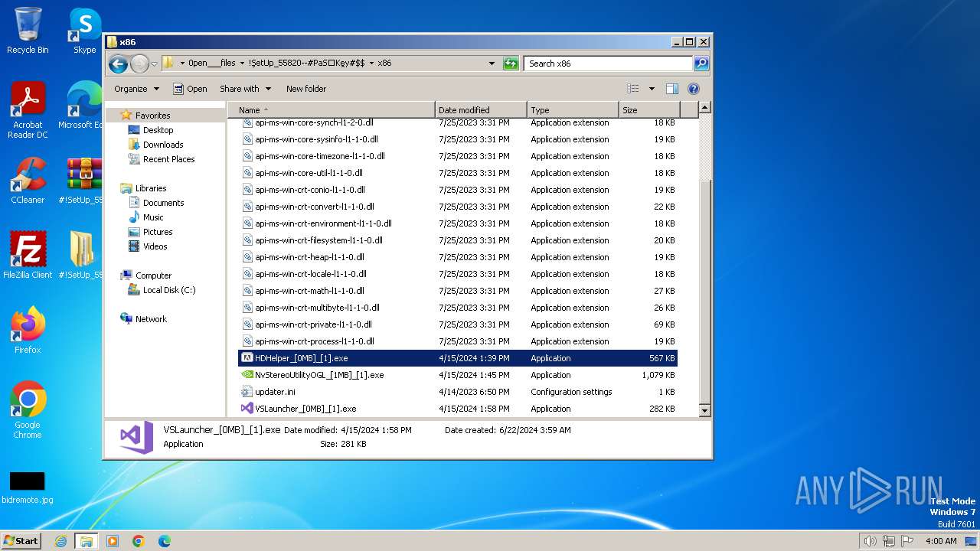This screenshot has height=551, width=980.
Task: Open Documents library in navigation pane
Action: [x=163, y=203]
